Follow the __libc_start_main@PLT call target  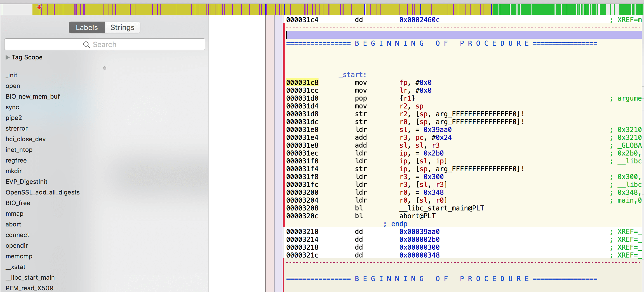coord(442,208)
